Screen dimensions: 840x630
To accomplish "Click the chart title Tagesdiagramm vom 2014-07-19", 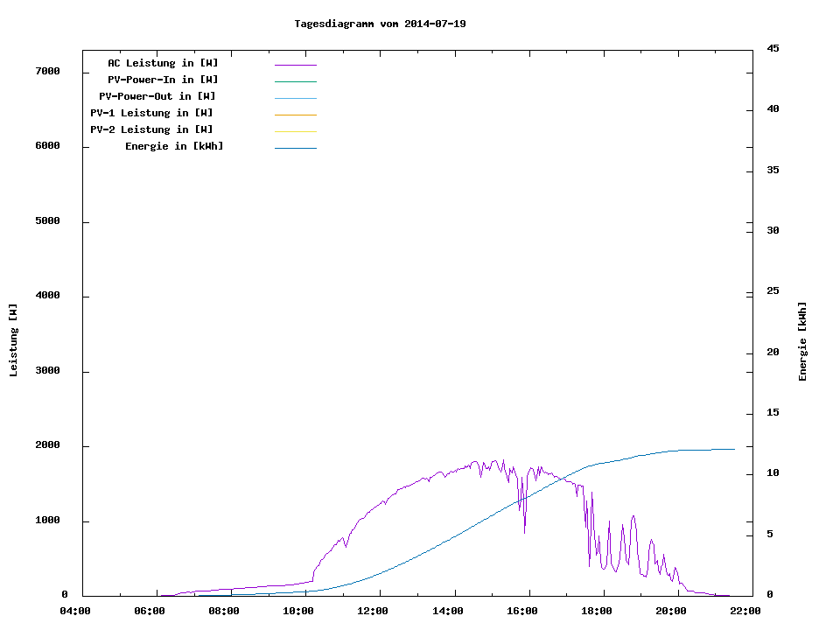I will pos(380,24).
